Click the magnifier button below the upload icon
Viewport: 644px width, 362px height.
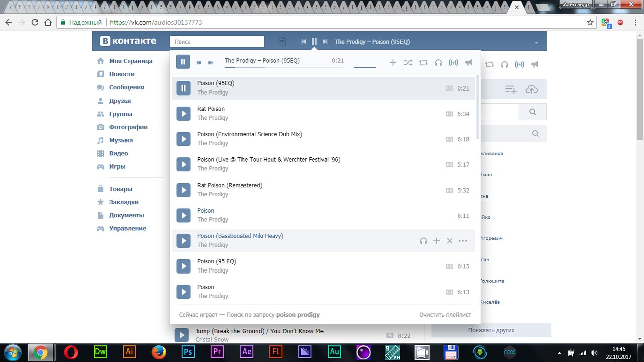(533, 112)
